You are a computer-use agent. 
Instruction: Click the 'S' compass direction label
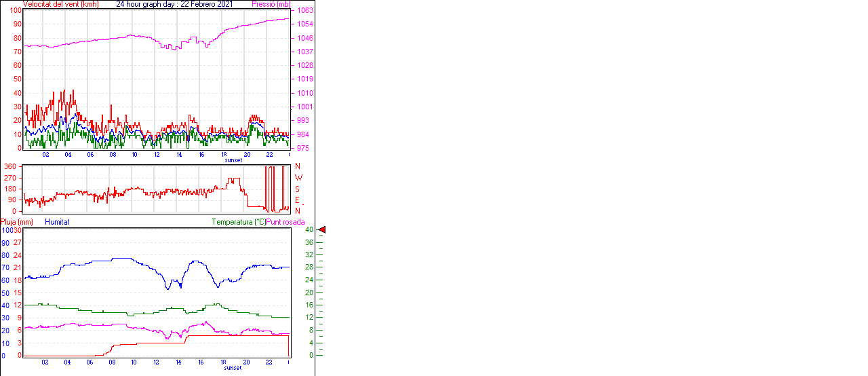[297, 189]
